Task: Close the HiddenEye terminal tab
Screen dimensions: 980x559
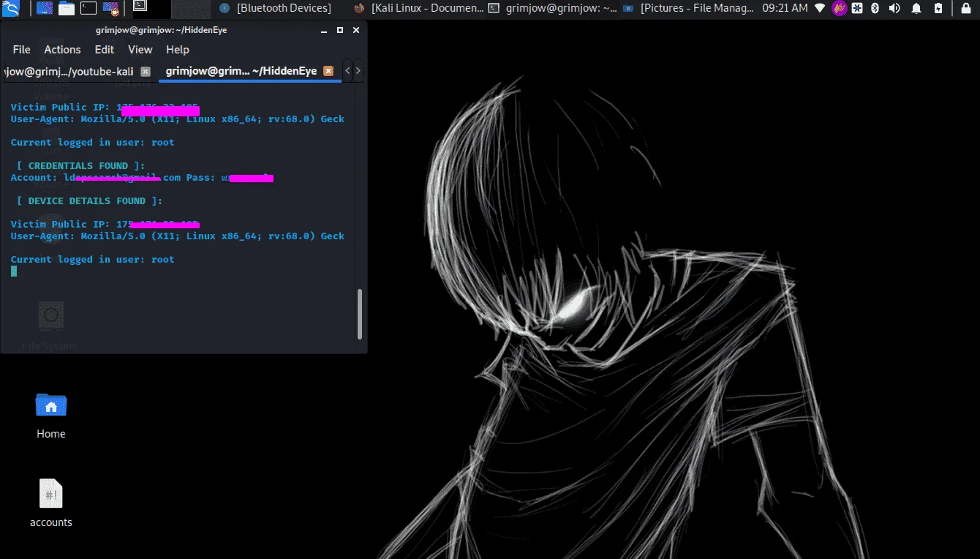Action: [328, 71]
